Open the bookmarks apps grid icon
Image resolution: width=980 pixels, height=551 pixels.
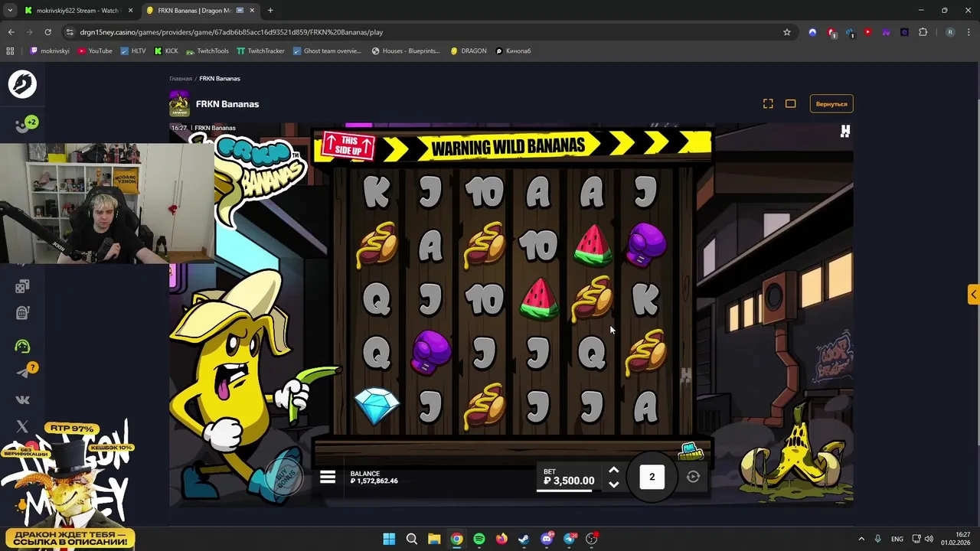[10, 51]
